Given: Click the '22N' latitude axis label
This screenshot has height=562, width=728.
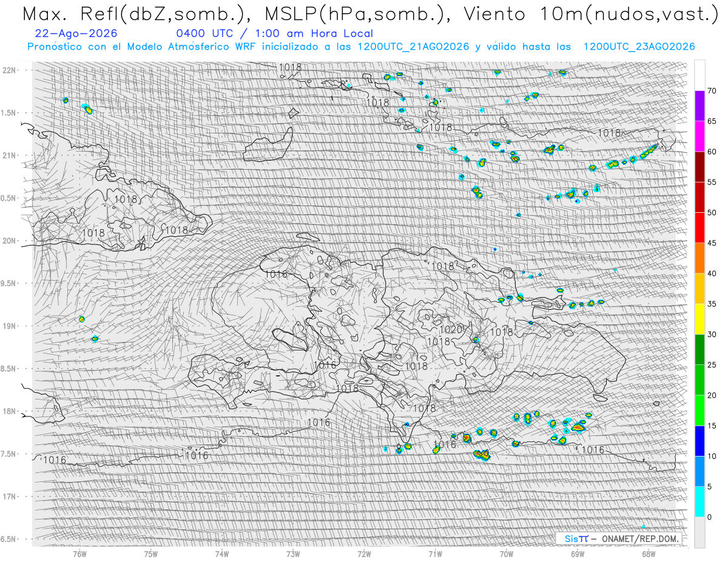Looking at the screenshot, I should pyautogui.click(x=9, y=70).
